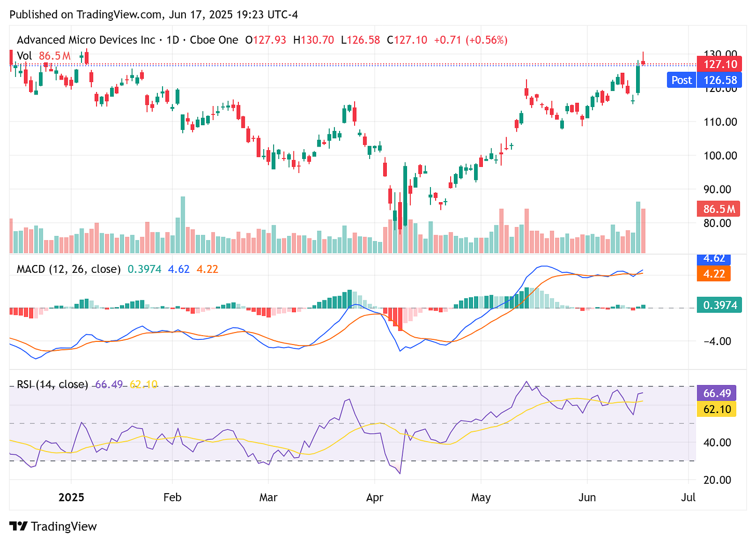Click the orange 4.22 MACD signal tag

(713, 274)
